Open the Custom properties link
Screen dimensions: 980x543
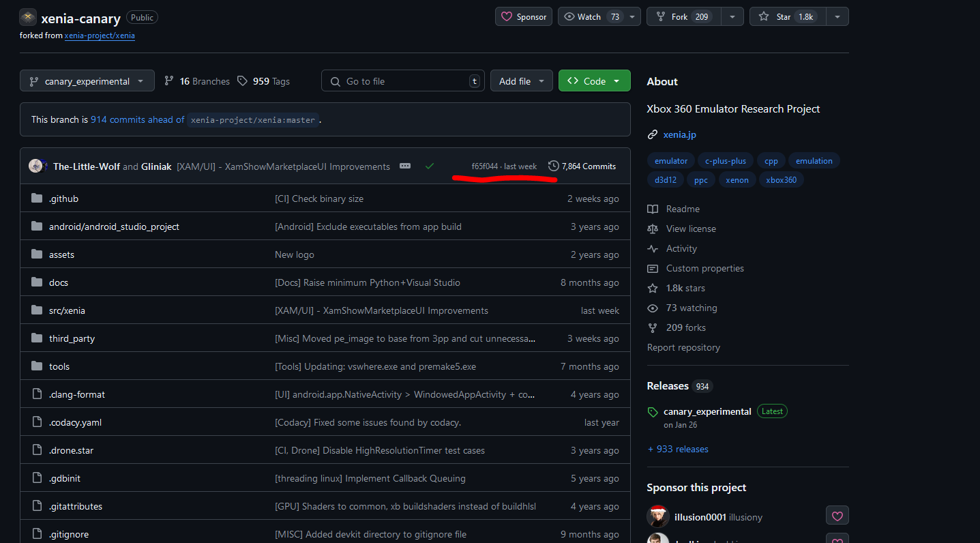[x=705, y=268]
